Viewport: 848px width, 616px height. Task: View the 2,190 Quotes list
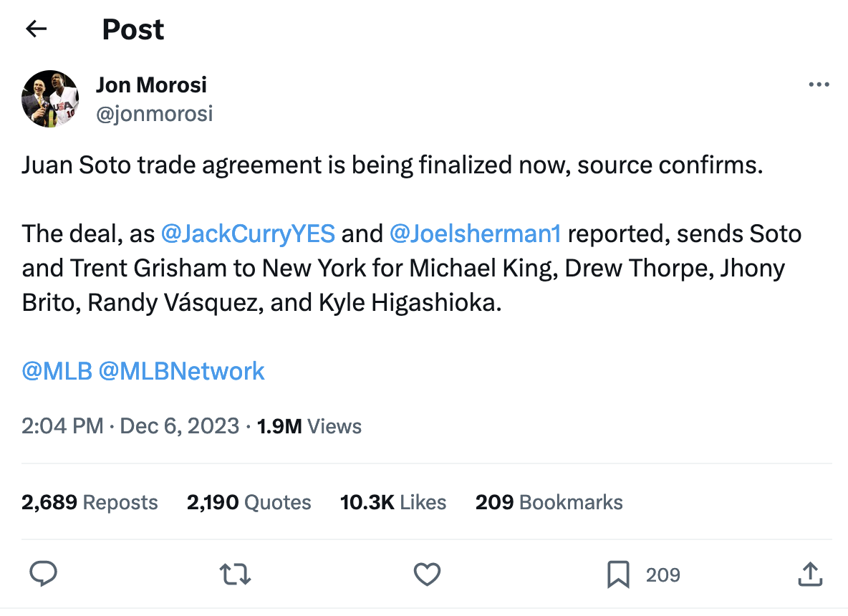[249, 502]
